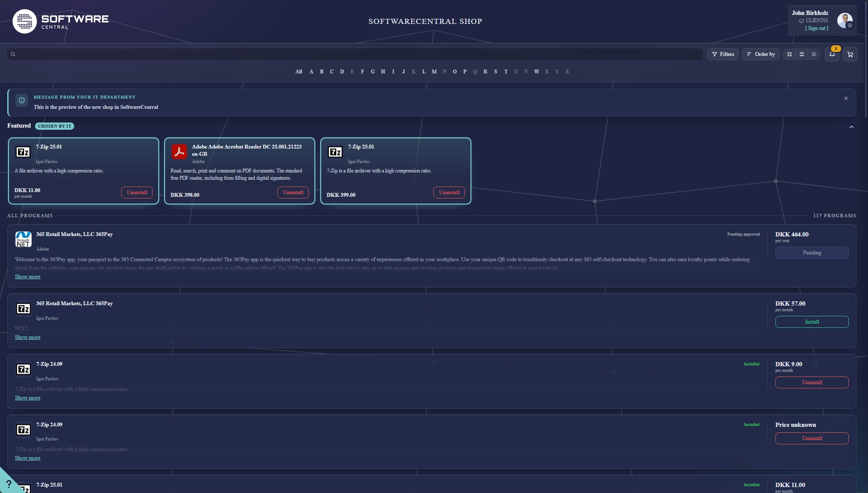Viewport: 868px width, 493px height.
Task: Uninstall featured 7-Zip 25.01 DKK 399.00
Action: pyautogui.click(x=449, y=193)
